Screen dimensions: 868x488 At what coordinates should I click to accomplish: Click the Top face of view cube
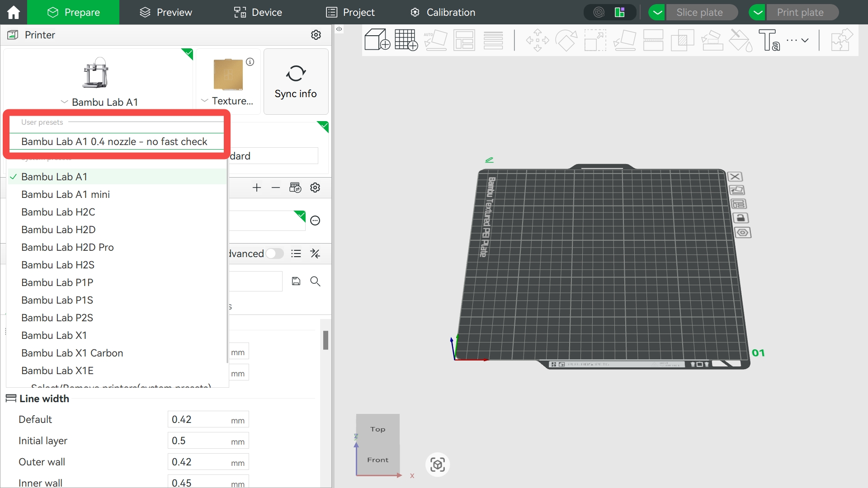coord(378,429)
